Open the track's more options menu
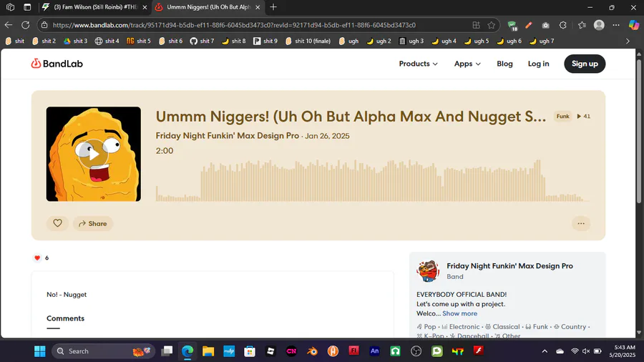This screenshot has height=362, width=644. coord(581,223)
